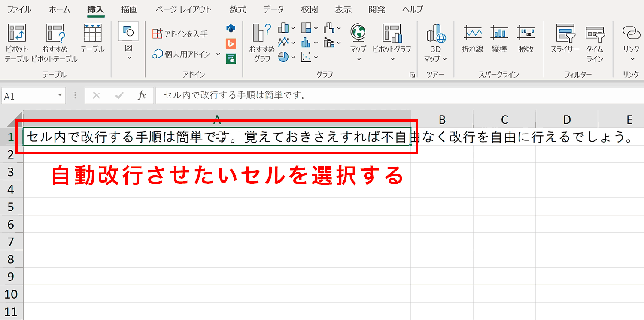Select column D header
This screenshot has height=320, width=644.
point(567,119)
